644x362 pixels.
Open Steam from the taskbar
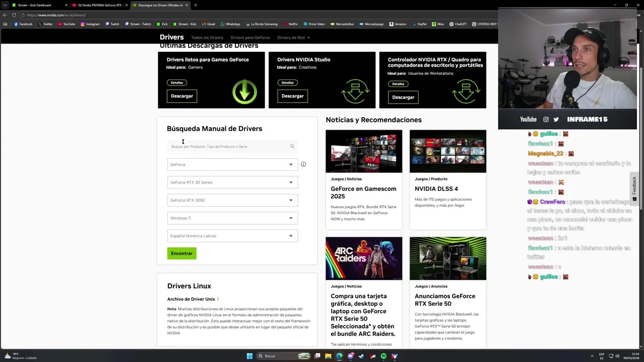tap(361, 356)
